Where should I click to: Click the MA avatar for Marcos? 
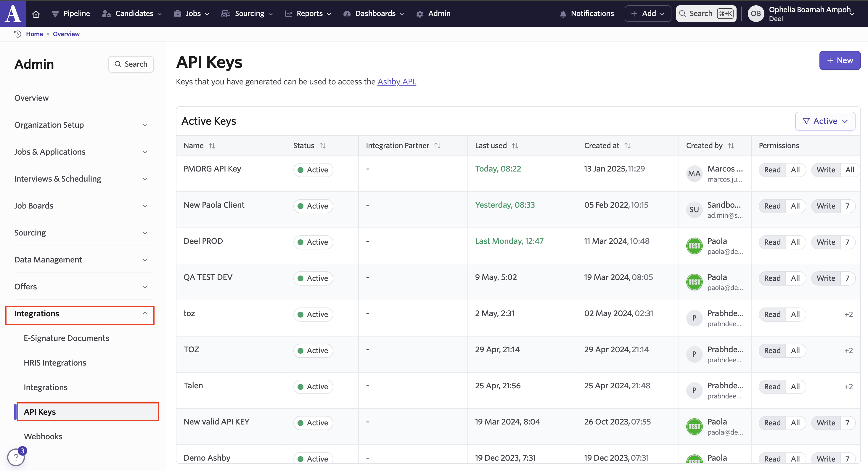(694, 174)
